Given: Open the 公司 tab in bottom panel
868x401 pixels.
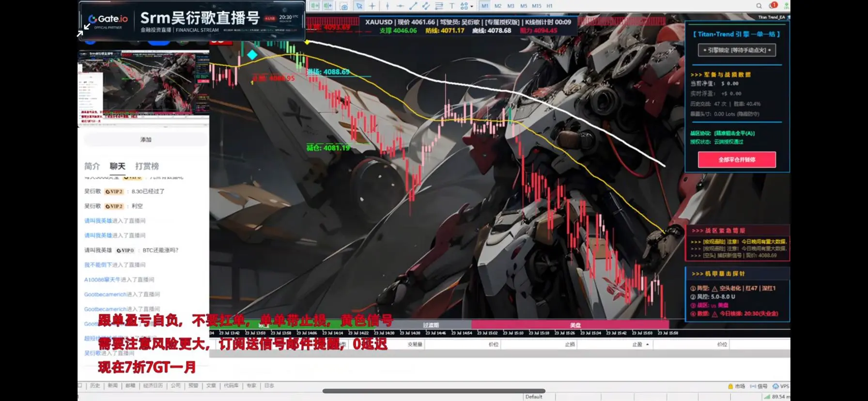Looking at the screenshot, I should 175,386.
